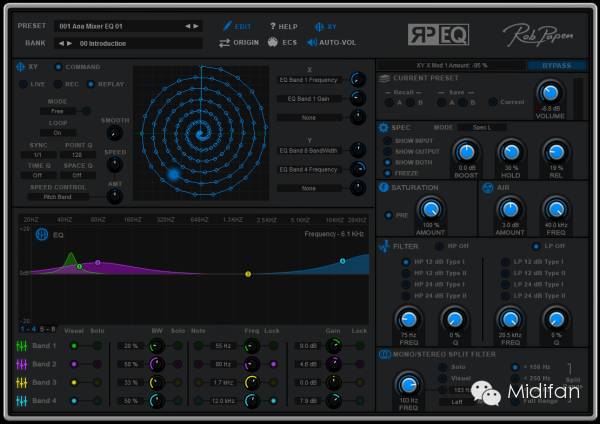600x424 pixels.
Task: Toggle the LP Off button
Action: click(x=536, y=246)
